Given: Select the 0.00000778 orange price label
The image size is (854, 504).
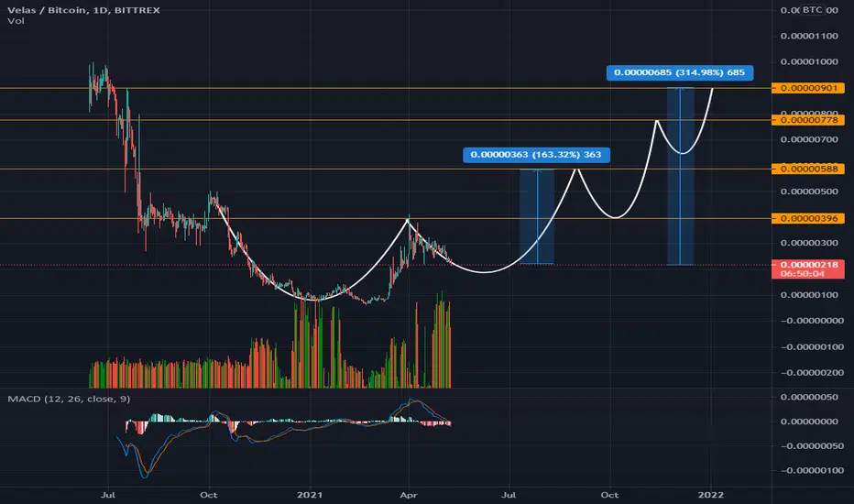Looking at the screenshot, I should [808, 120].
